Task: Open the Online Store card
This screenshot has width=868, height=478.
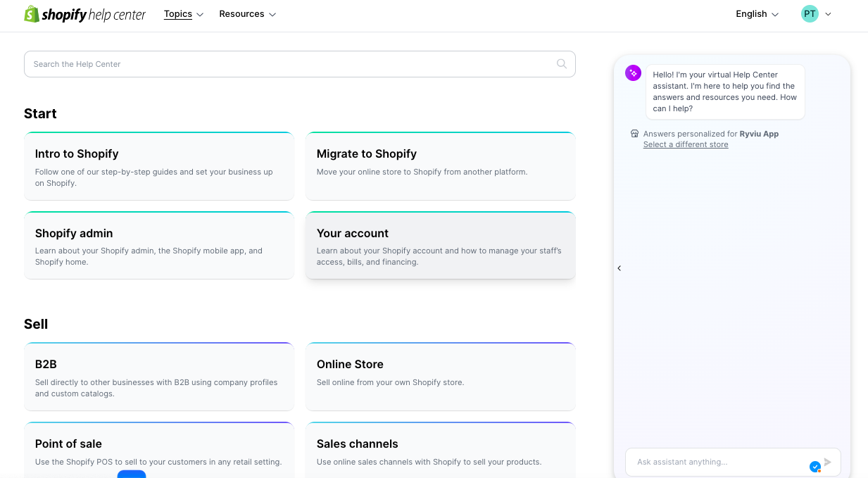Action: coord(441,377)
